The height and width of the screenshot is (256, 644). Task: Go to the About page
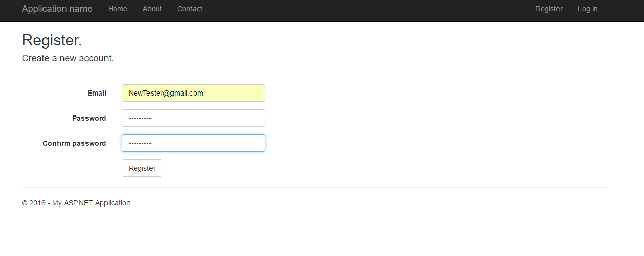(x=152, y=9)
